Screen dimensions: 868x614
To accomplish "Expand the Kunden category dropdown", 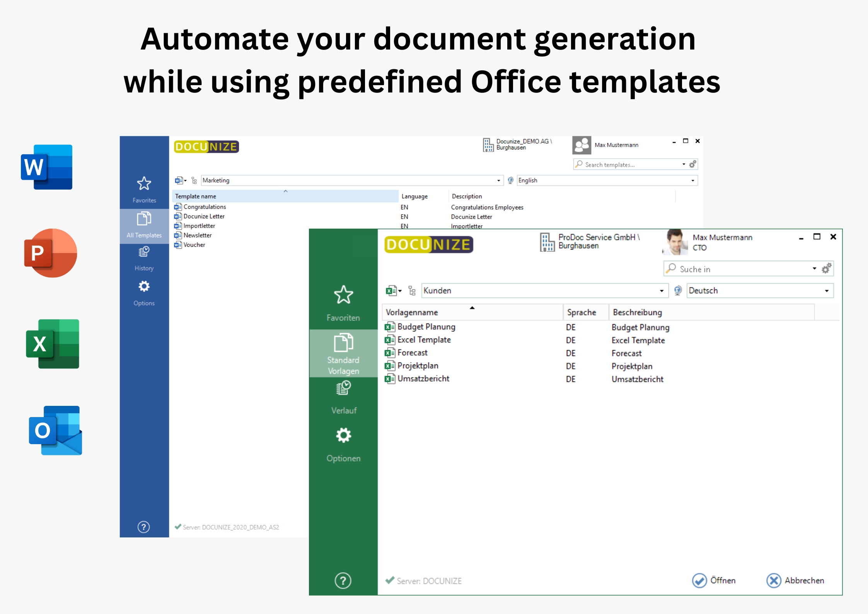I will coord(662,291).
